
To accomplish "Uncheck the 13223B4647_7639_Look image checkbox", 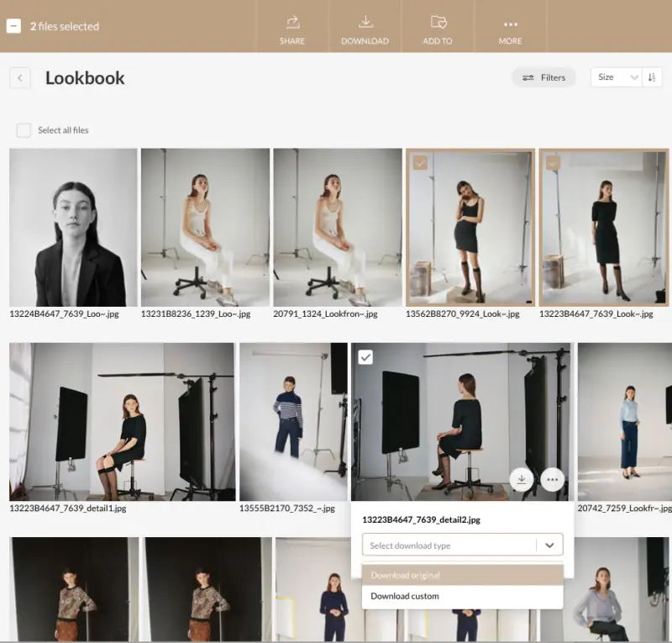I will click(x=554, y=163).
